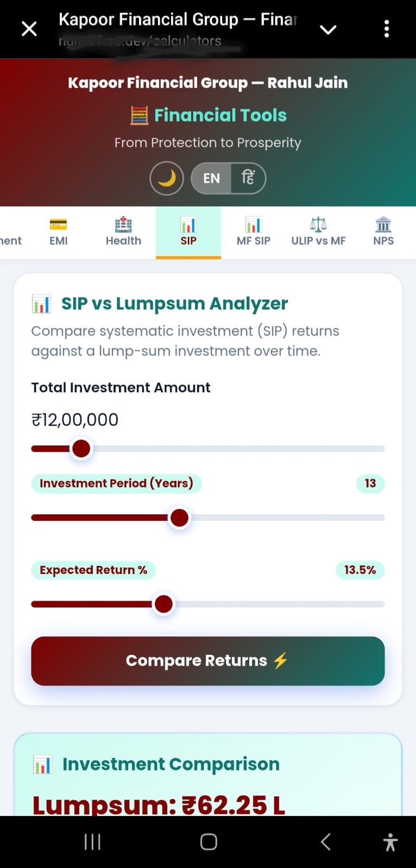
Task: Click the Expected Return % label
Action: point(93,570)
